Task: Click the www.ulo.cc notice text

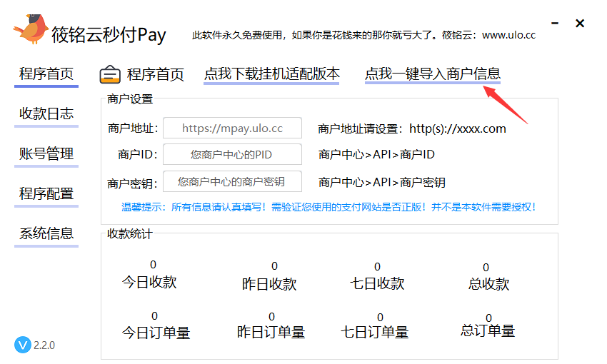Action: click(x=363, y=35)
